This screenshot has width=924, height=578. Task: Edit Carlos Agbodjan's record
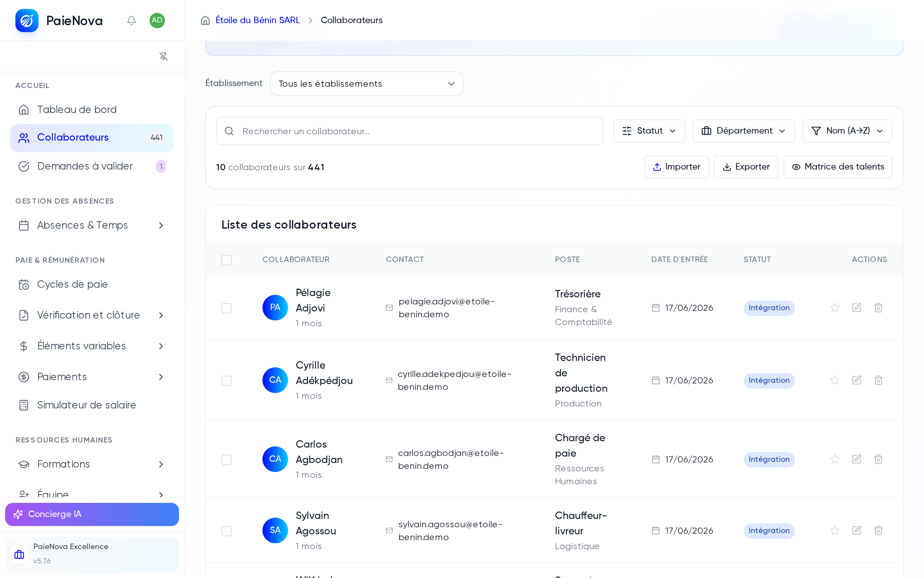click(x=856, y=459)
